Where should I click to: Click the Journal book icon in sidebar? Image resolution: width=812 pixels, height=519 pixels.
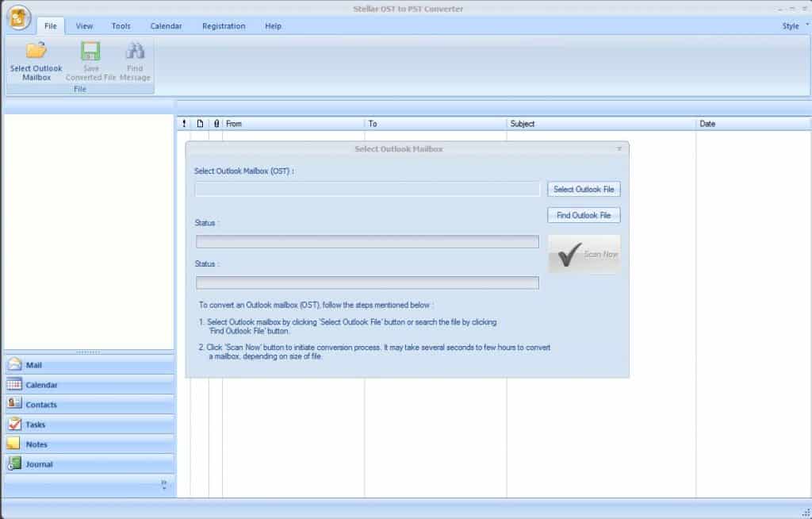point(14,463)
